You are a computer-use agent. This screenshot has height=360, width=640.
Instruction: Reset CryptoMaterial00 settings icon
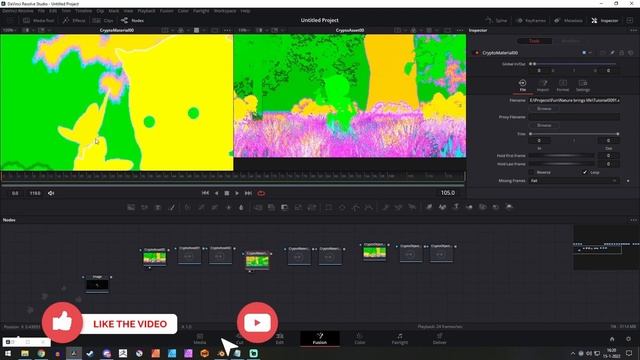coord(631,53)
